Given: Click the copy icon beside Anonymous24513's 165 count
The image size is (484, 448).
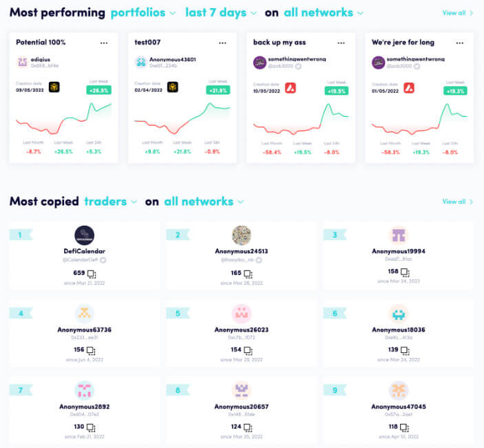Looking at the screenshot, I should coord(249,273).
